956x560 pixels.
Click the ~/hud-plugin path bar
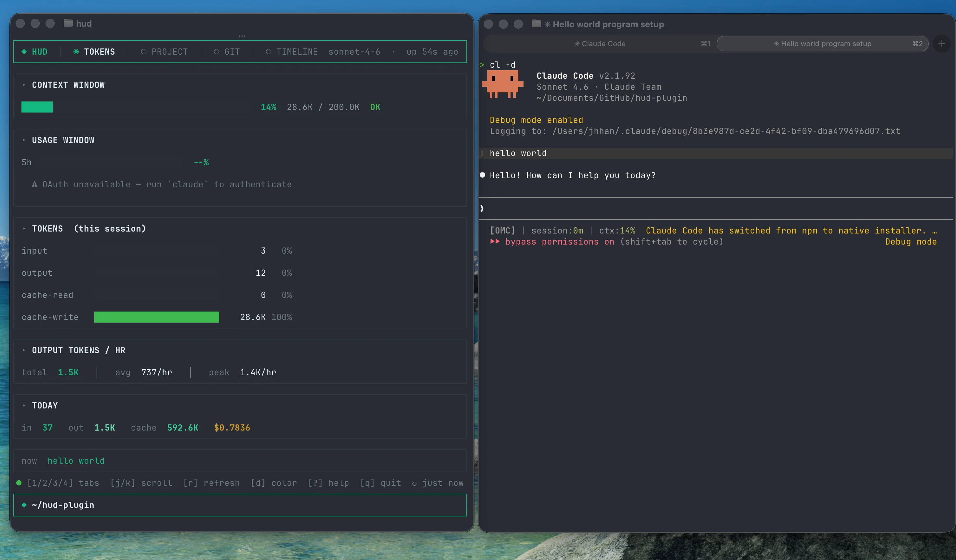240,505
